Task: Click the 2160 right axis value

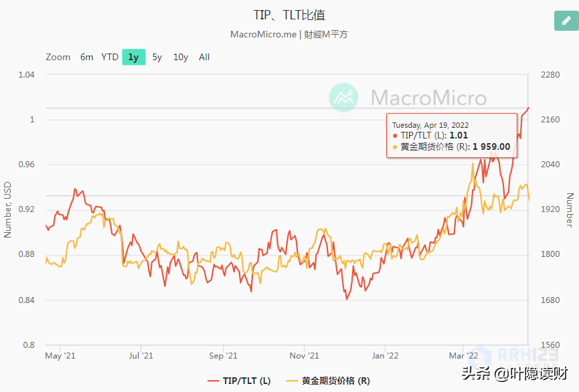Action: (x=550, y=120)
